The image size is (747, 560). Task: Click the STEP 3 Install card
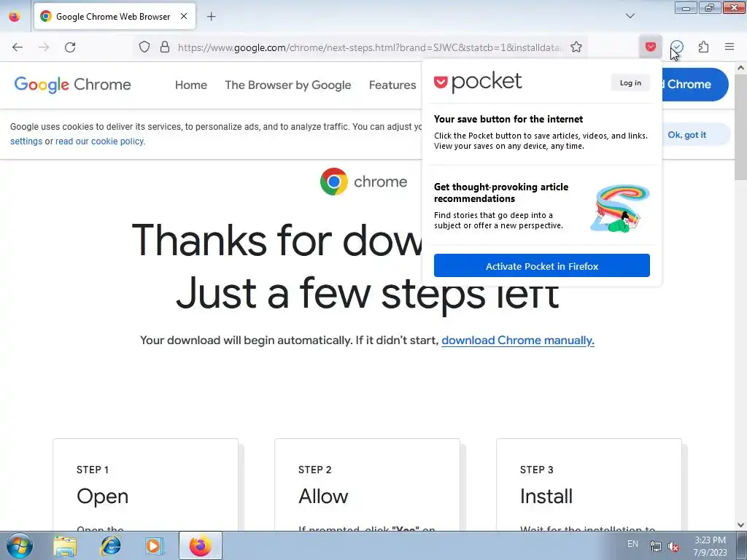pyautogui.click(x=589, y=485)
